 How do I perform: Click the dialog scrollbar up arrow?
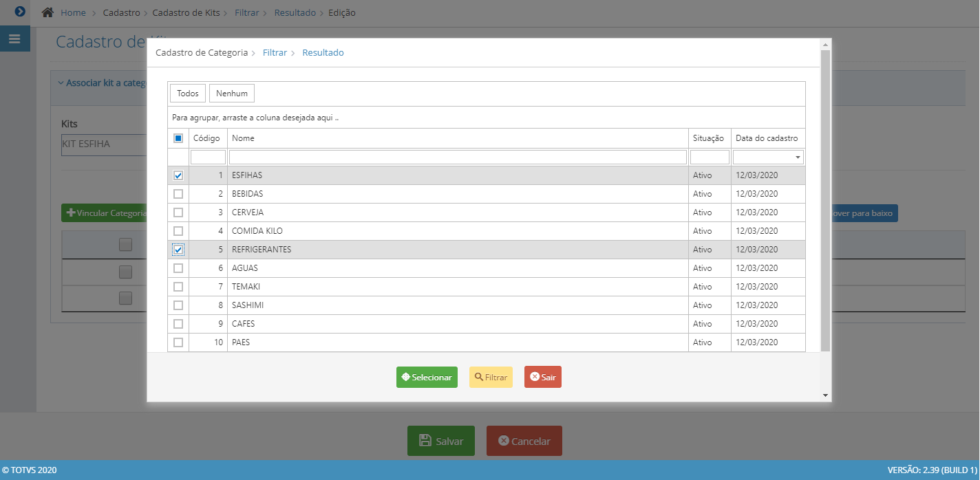tap(825, 44)
